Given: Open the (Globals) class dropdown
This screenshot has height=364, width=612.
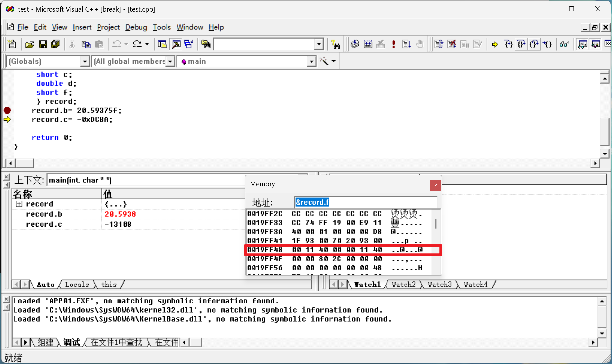Looking at the screenshot, I should (85, 61).
